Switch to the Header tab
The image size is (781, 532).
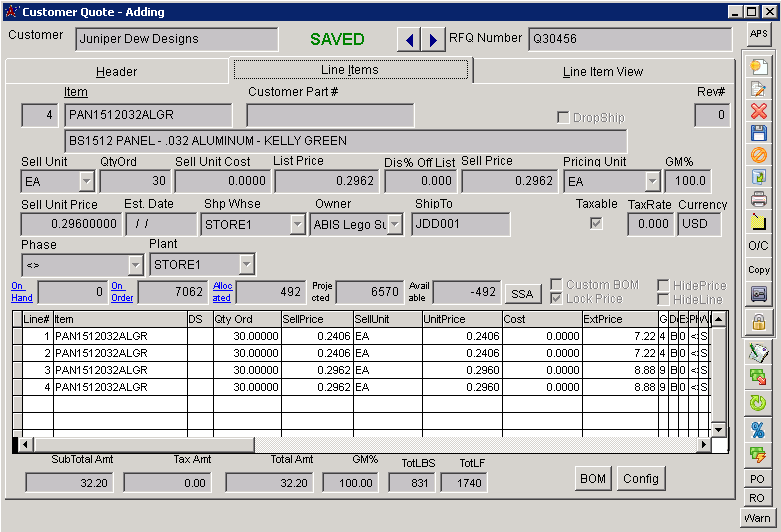(117, 72)
